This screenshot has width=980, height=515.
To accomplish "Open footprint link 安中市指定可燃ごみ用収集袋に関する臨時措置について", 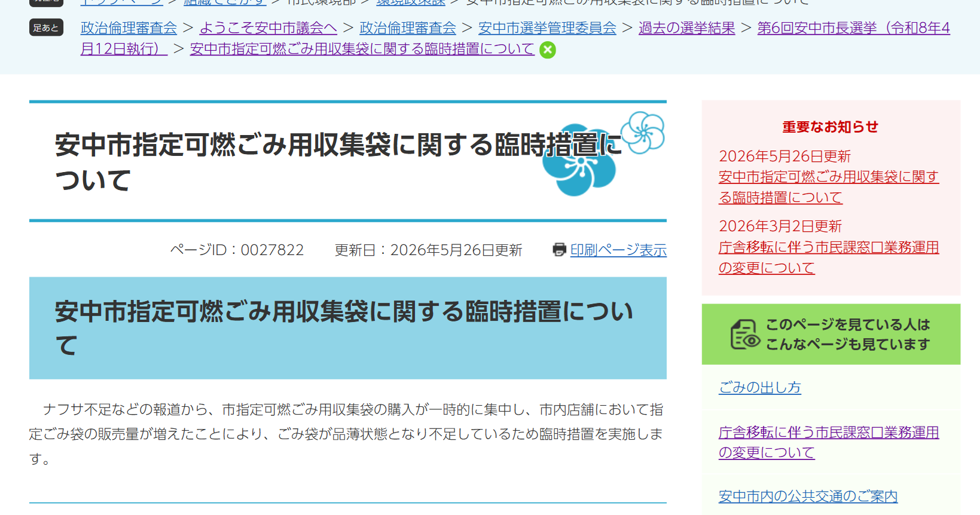I will click(x=362, y=49).
